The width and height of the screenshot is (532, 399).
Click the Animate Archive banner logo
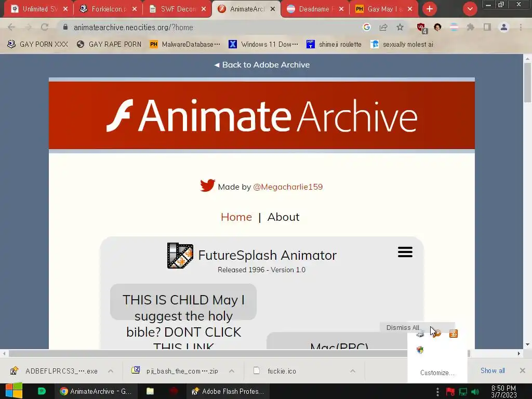(x=262, y=116)
